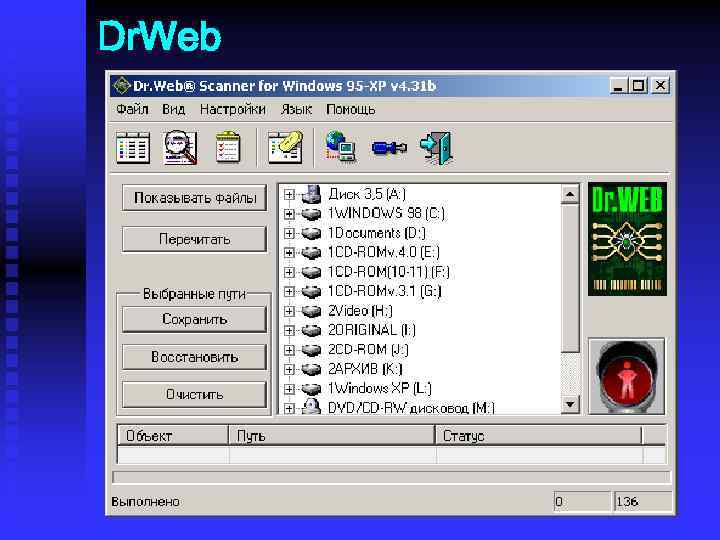The image size is (720, 540).
Task: Expand the 1WINDOWS 98 (C:) tree node
Action: tap(289, 214)
